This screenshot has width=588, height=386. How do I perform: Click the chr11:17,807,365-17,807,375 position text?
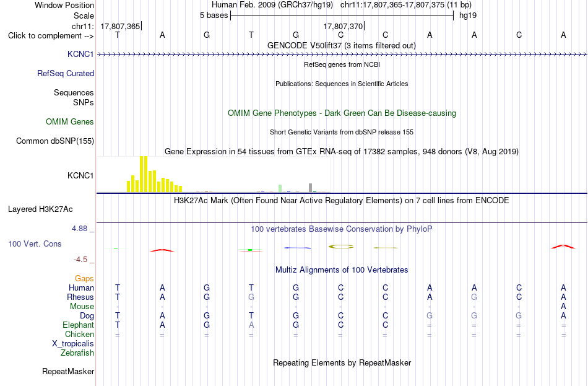coord(406,5)
